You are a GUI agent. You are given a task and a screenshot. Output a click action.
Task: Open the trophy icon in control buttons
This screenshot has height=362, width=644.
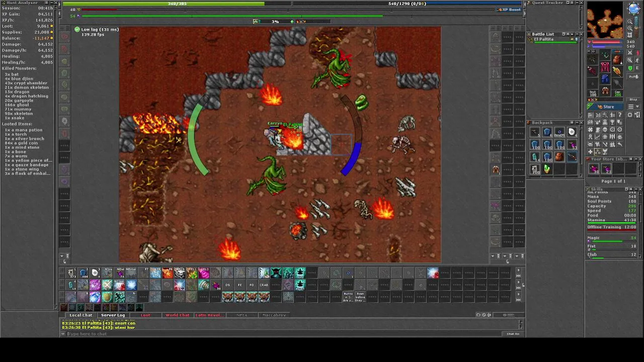pyautogui.click(x=612, y=122)
